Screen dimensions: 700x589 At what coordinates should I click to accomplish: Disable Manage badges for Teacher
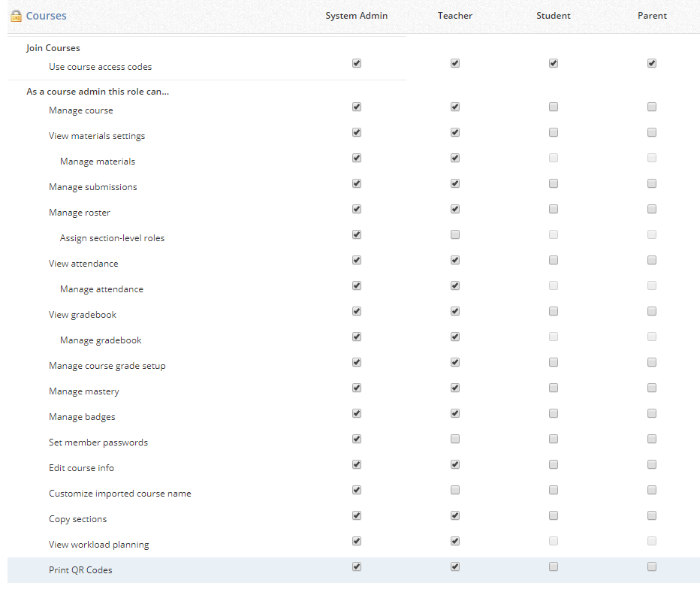[x=455, y=414]
